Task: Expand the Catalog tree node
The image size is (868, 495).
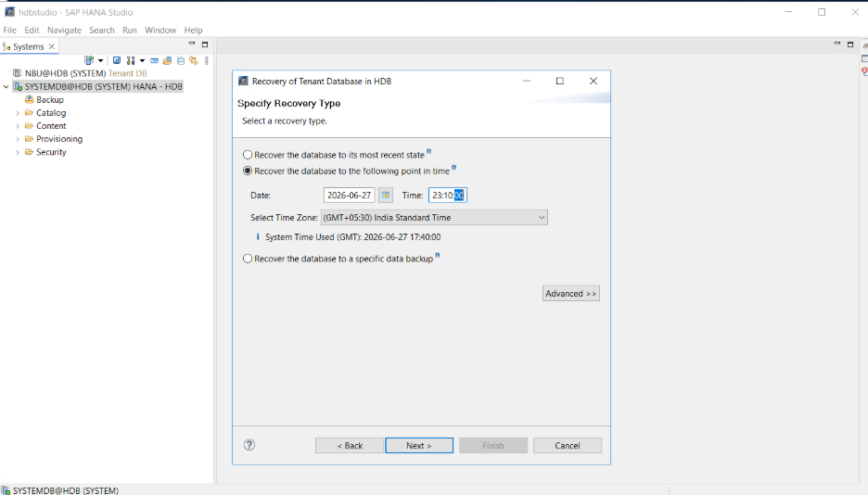Action: coord(18,113)
